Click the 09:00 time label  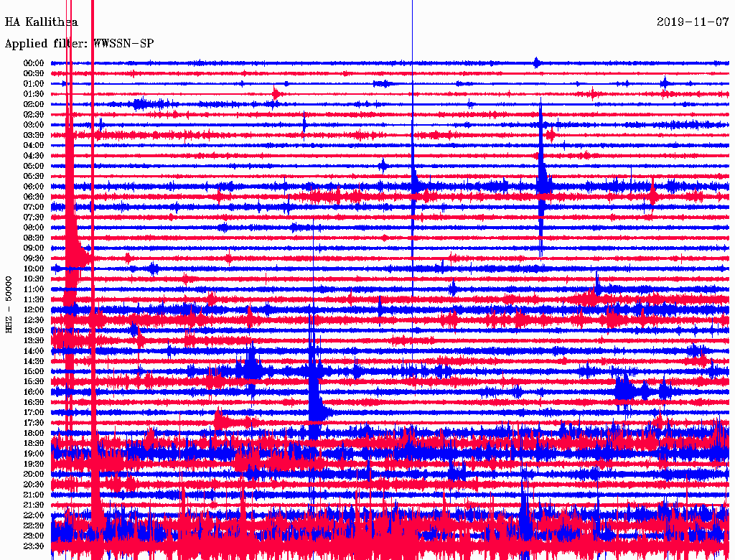click(x=34, y=248)
